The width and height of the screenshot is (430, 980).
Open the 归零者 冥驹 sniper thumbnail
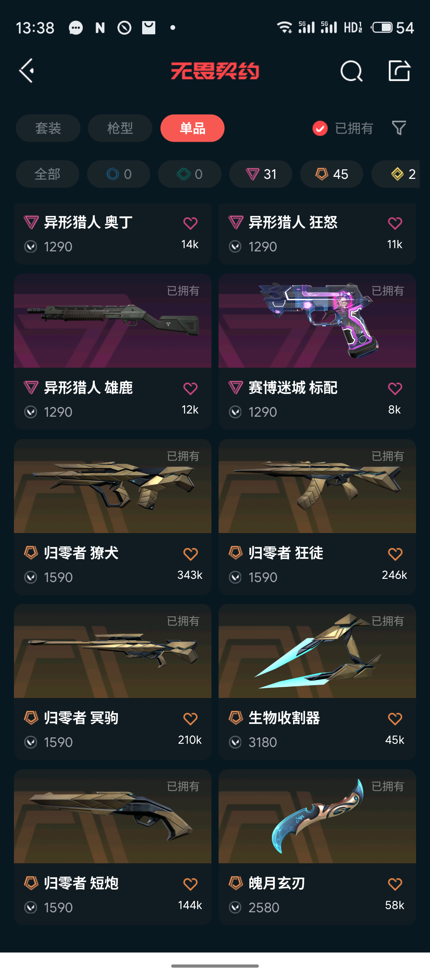113,651
